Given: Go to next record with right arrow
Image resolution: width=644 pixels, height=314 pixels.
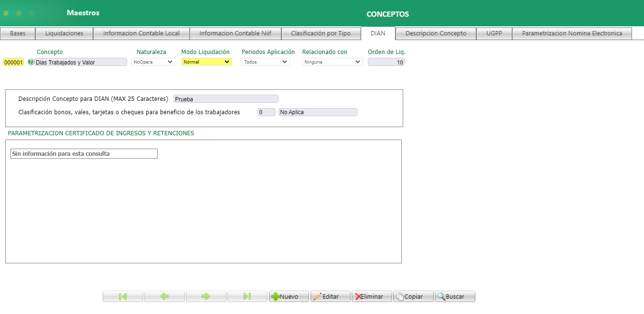Looking at the screenshot, I should click(x=206, y=296).
